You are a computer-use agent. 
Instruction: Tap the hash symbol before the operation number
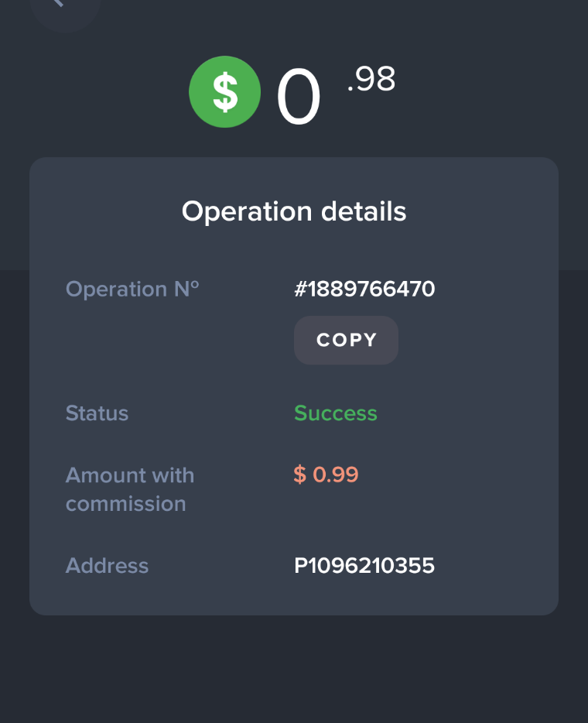301,290
